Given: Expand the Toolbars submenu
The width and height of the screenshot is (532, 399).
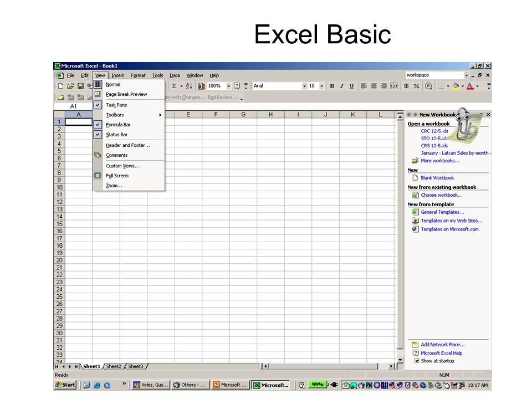Looking at the screenshot, I should click(129, 115).
